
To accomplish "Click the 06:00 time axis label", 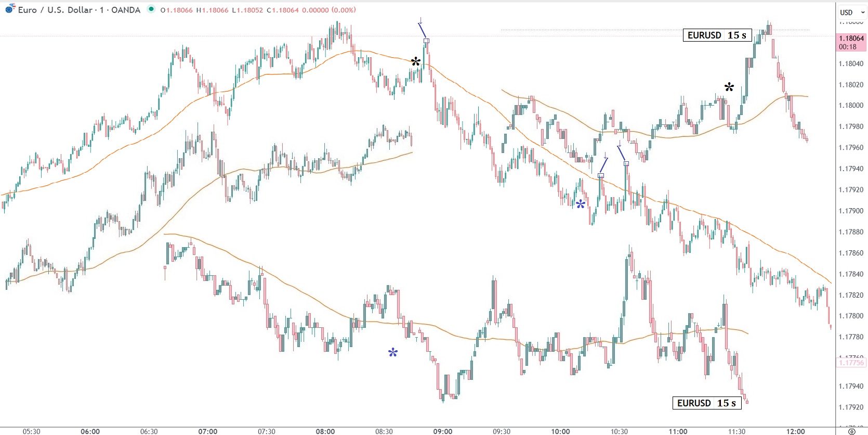I will (x=90, y=431).
